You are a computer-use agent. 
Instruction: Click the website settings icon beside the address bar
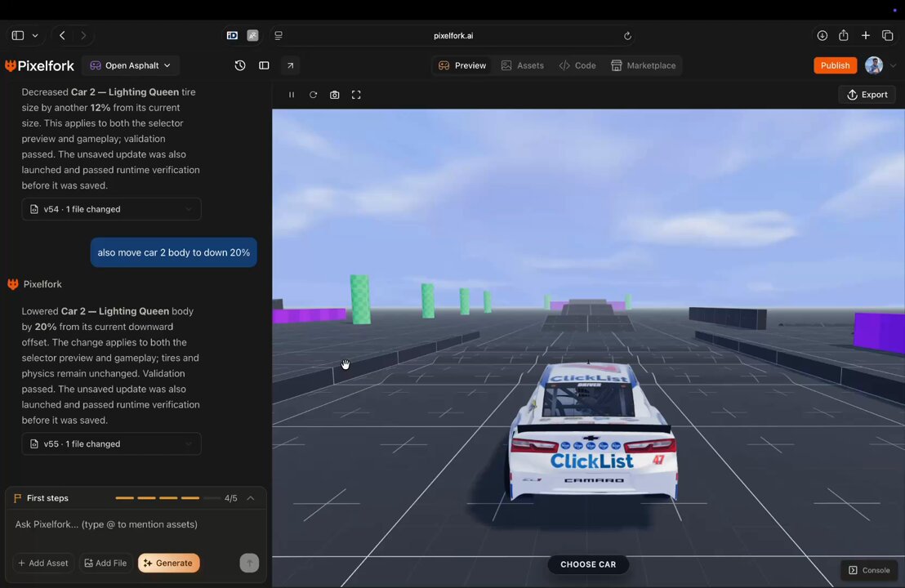(279, 36)
